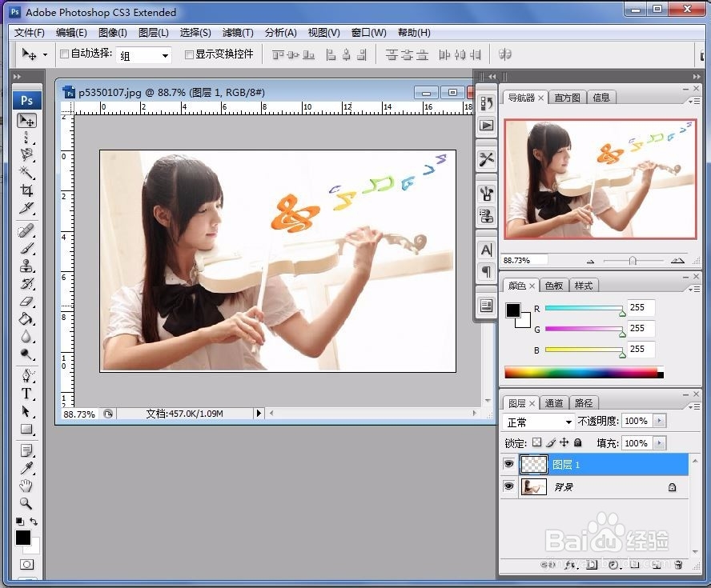Screen dimensions: 711x588
Task: Open the 滤镜 menu
Action: [x=237, y=32]
